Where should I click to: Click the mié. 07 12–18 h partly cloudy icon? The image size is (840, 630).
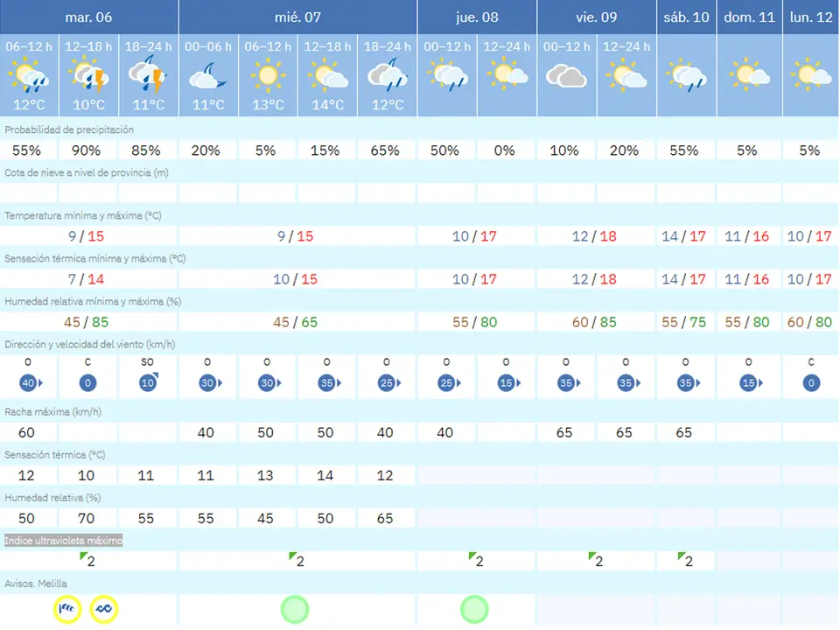point(328,75)
